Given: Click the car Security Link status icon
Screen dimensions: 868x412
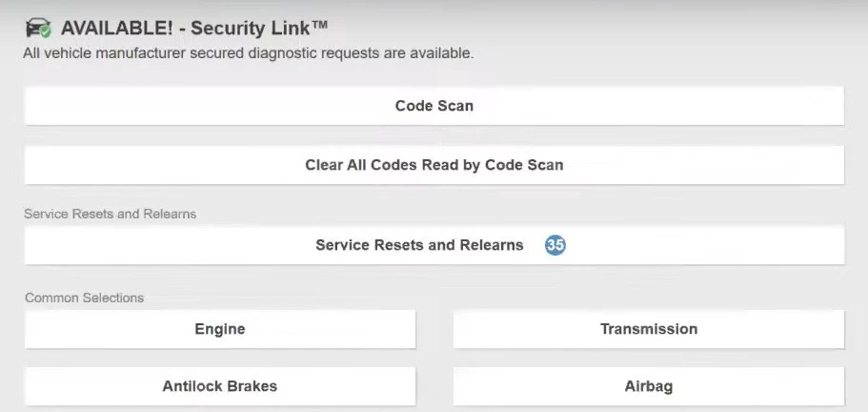Looking at the screenshot, I should pyautogui.click(x=37, y=28).
